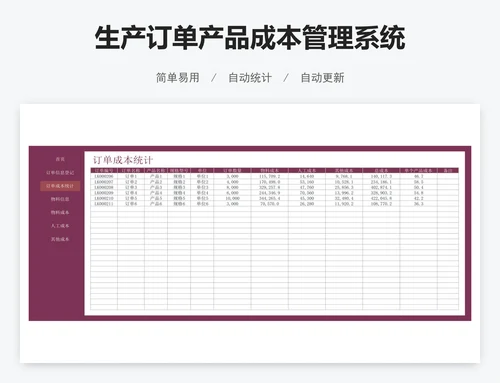Go to 订单信息登记 in the sidebar

60,173
